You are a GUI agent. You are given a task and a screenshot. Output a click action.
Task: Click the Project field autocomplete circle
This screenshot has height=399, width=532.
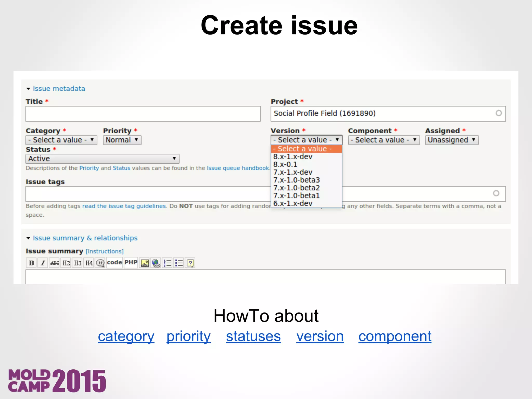point(498,113)
